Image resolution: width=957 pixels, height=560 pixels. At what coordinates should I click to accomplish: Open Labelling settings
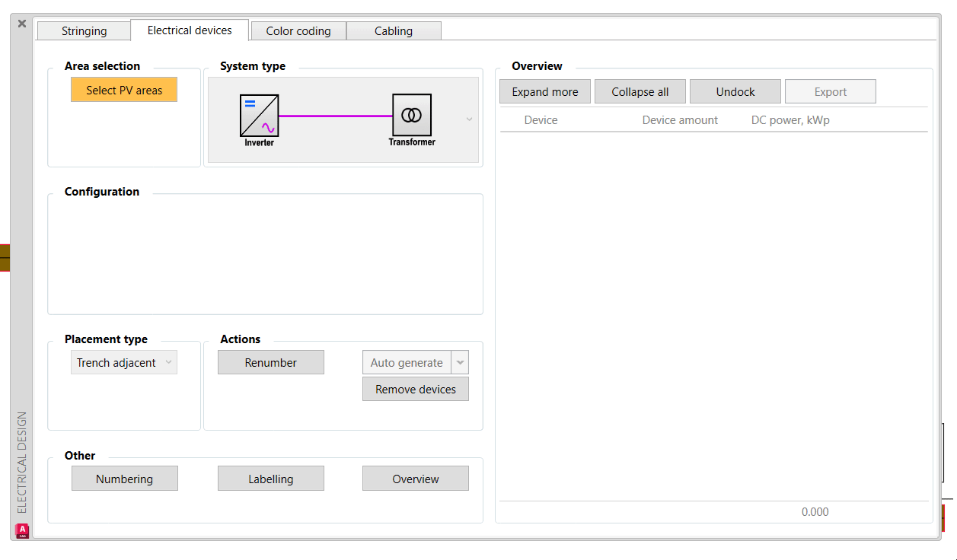[x=271, y=479]
